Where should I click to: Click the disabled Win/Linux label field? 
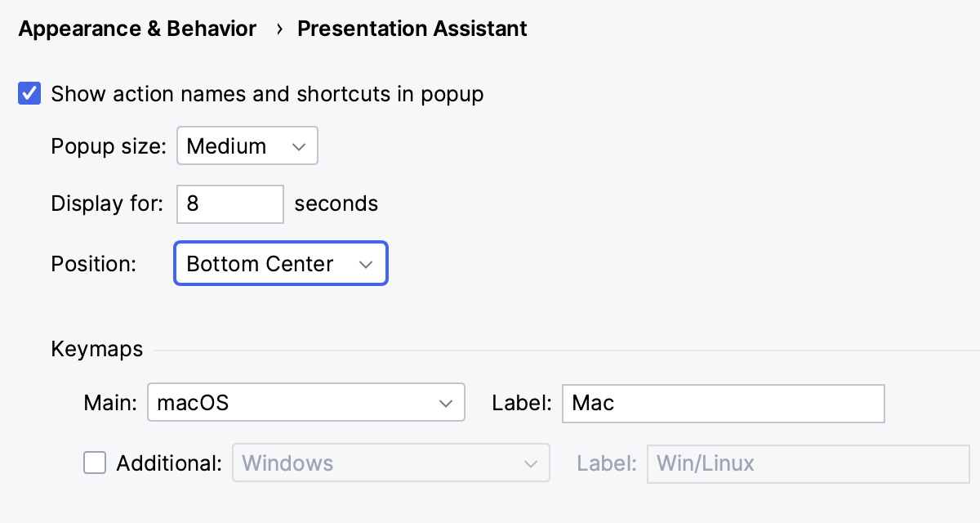(x=808, y=463)
